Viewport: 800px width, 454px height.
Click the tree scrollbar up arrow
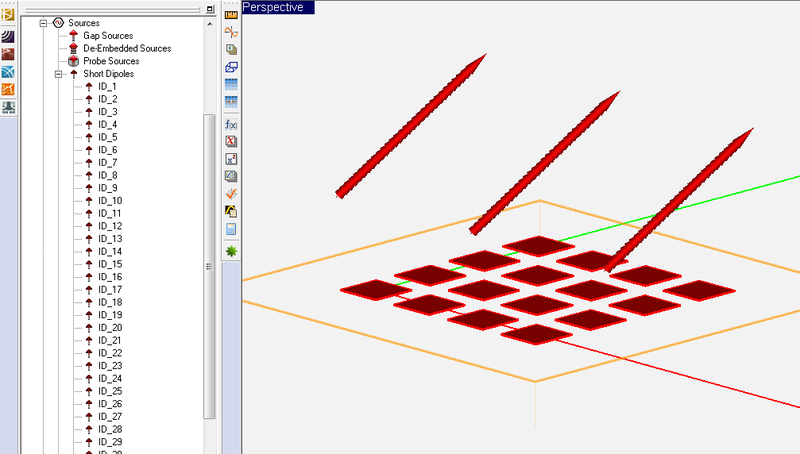pos(210,23)
